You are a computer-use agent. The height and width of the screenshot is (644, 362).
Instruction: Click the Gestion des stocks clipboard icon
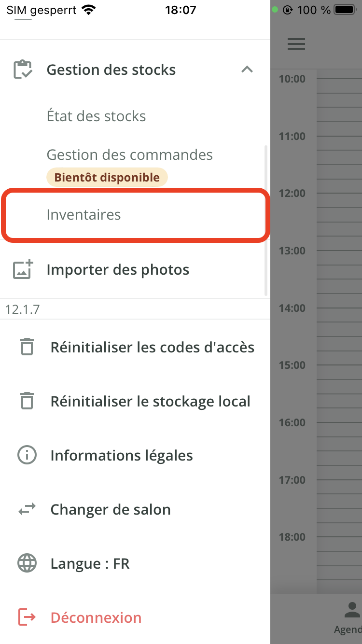pos(23,70)
